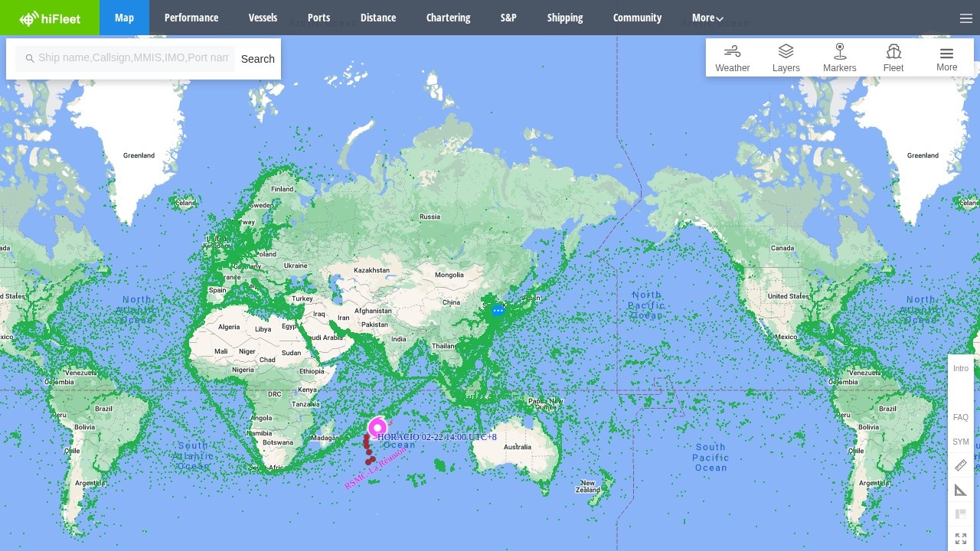The image size is (980, 551).
Task: Expand the More dropdown in navigation bar
Action: tap(707, 18)
